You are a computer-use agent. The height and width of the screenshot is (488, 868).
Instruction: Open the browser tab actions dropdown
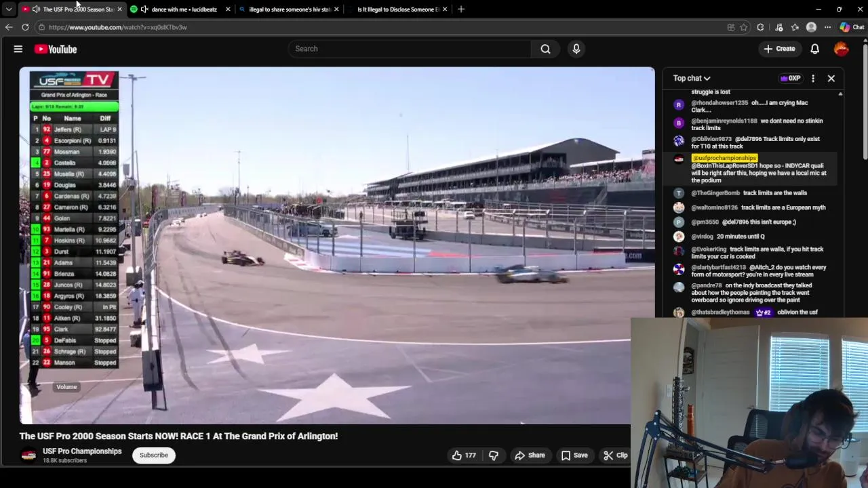coord(8,9)
